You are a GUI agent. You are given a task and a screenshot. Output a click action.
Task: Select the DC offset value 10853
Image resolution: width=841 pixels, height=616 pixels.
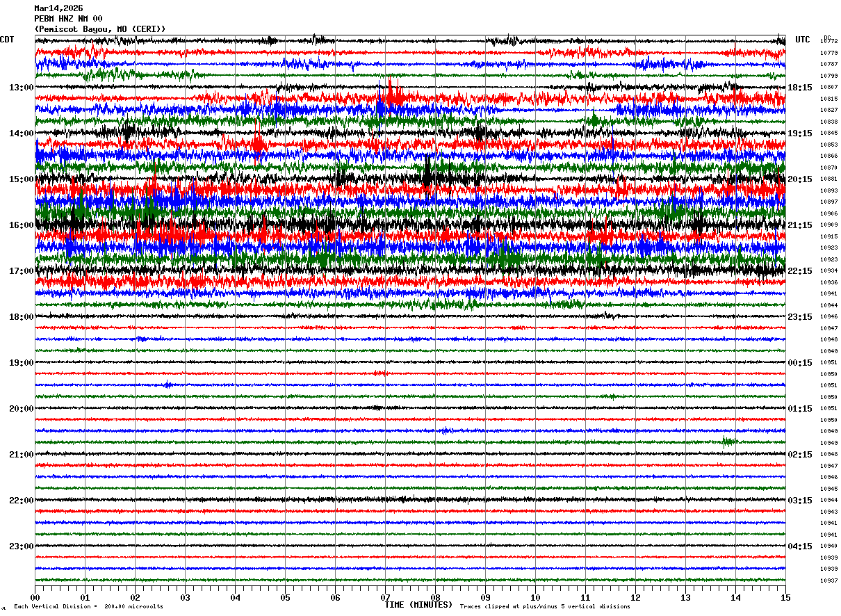coord(828,145)
